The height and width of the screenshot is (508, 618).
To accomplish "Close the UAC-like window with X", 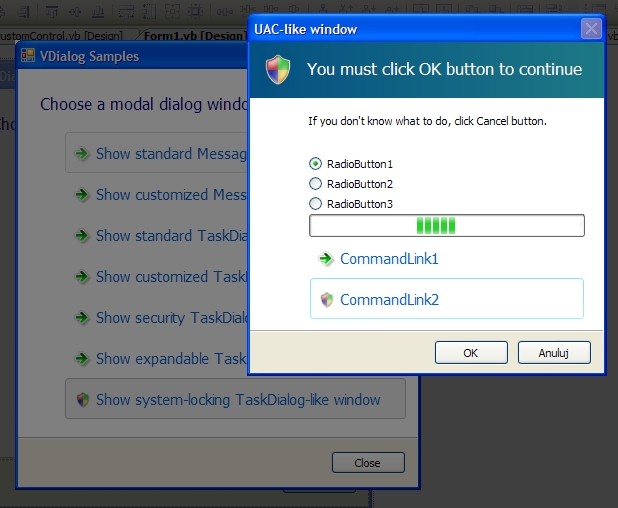I will [591, 28].
